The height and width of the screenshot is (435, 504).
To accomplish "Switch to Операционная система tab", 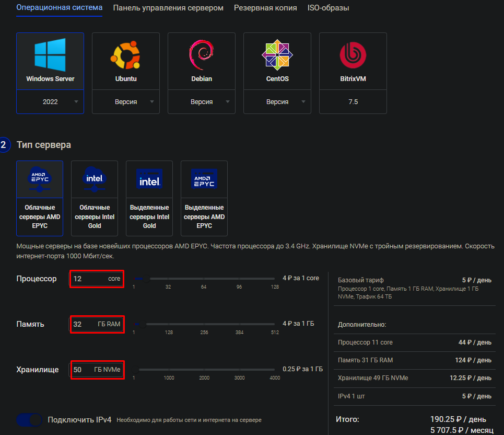I will [60, 7].
